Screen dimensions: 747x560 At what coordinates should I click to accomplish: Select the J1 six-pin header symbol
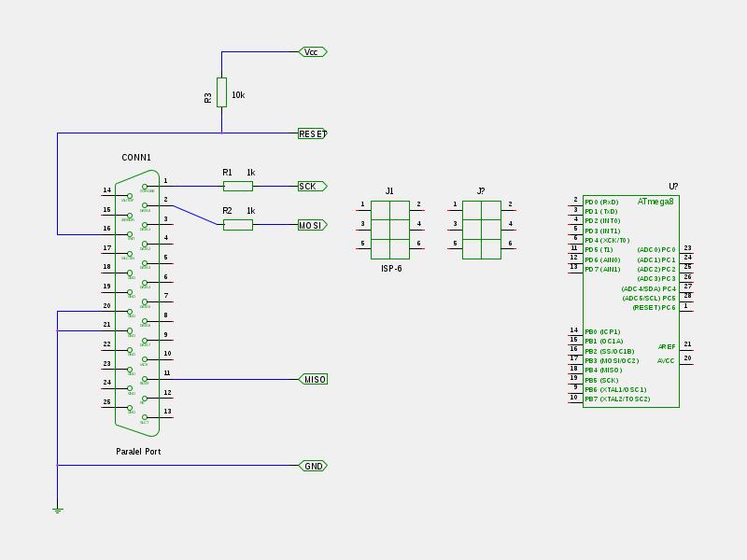pos(390,230)
